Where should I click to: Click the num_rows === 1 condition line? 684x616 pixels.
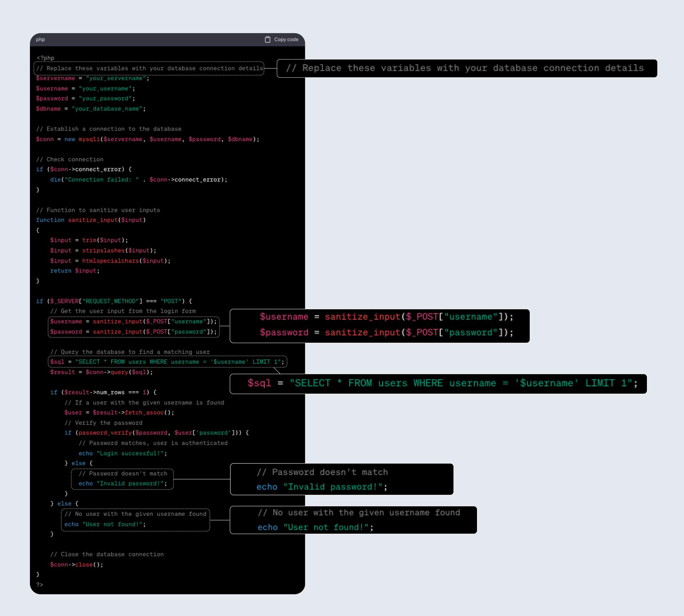coord(103,393)
